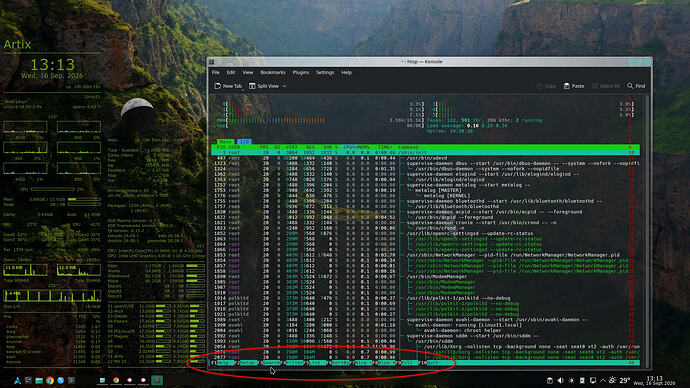
Task: Open the panel clock showing 13:13
Action: pyautogui.click(x=654, y=381)
